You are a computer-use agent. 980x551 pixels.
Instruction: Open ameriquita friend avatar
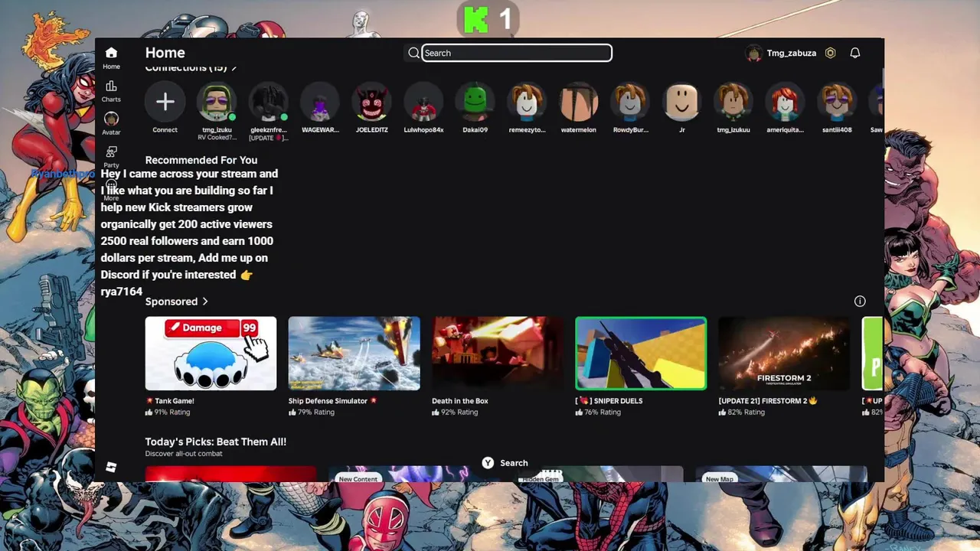pos(785,102)
